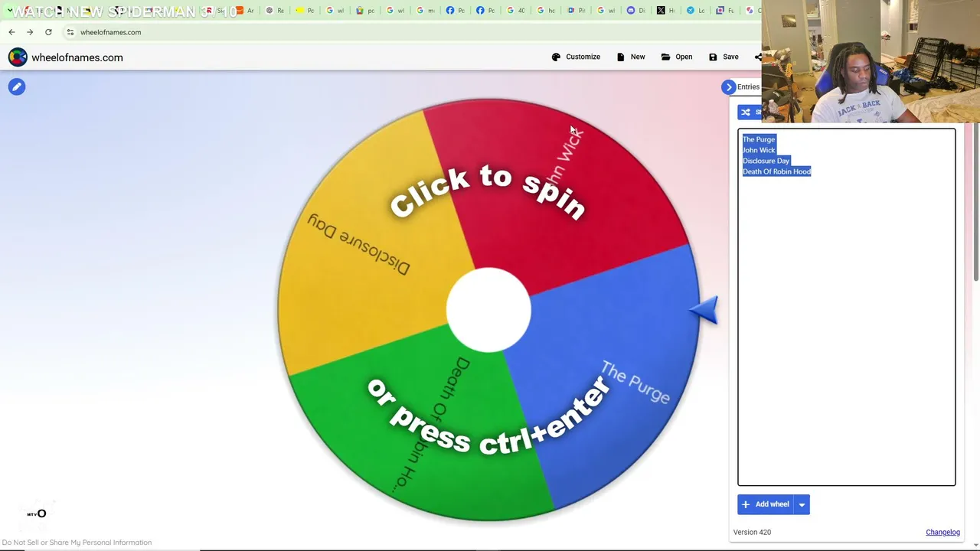Image resolution: width=980 pixels, height=551 pixels.
Task: Collapse the Entries panel with the chevron
Action: pos(729,87)
